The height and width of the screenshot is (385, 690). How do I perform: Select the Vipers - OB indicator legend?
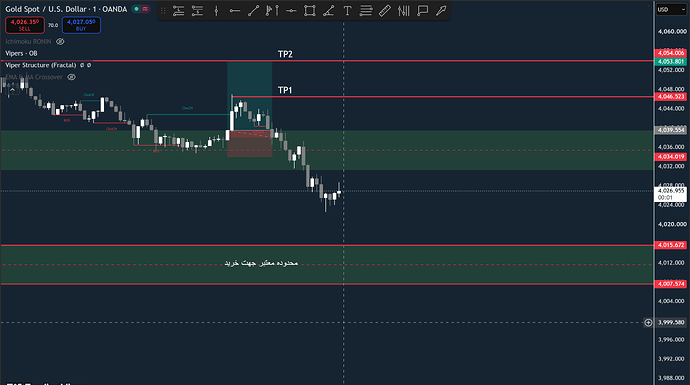pos(21,53)
